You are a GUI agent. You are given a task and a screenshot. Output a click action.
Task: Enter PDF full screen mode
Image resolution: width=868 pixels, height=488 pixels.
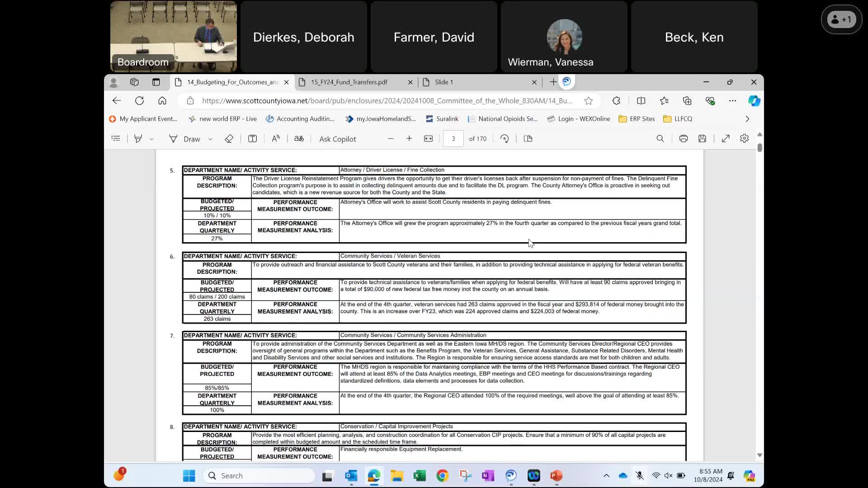coord(726,139)
